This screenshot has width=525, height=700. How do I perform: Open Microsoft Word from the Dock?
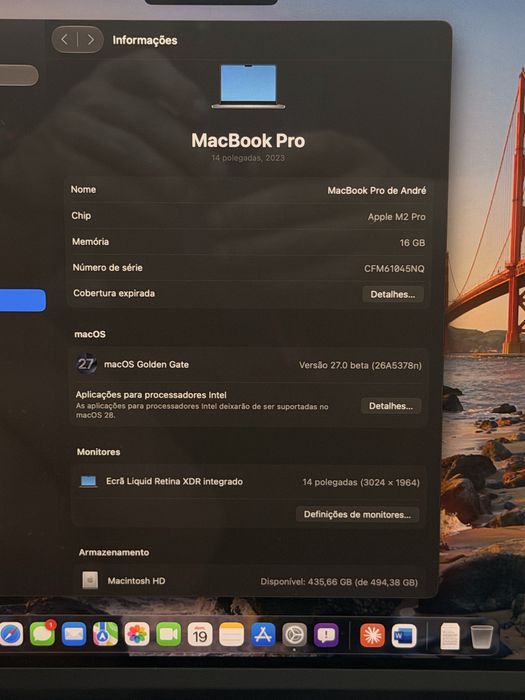[404, 636]
